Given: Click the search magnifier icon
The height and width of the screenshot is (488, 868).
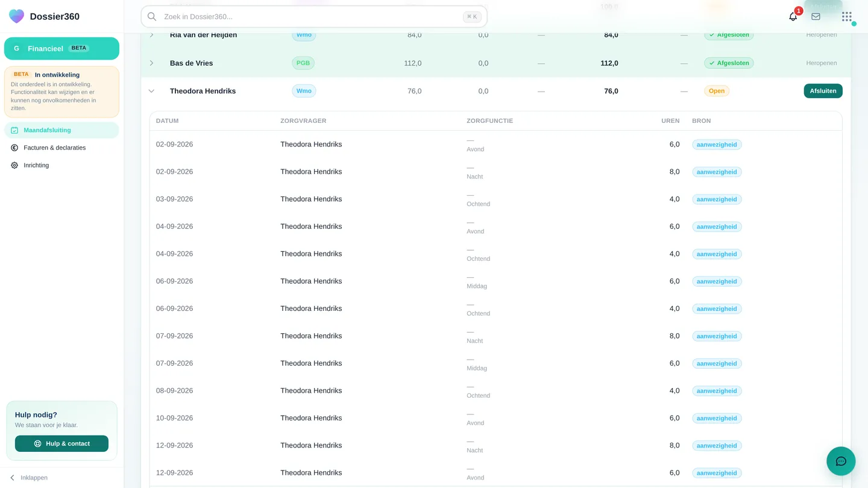Looking at the screenshot, I should click(x=152, y=17).
